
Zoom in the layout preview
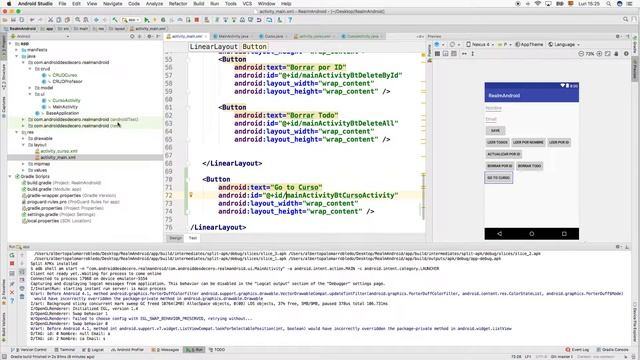tap(599, 53)
